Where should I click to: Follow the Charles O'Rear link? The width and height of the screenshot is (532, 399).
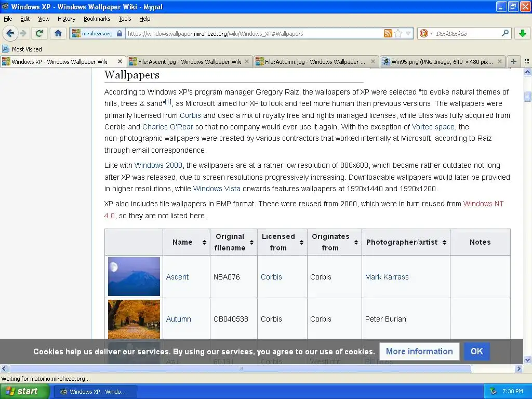tap(168, 127)
